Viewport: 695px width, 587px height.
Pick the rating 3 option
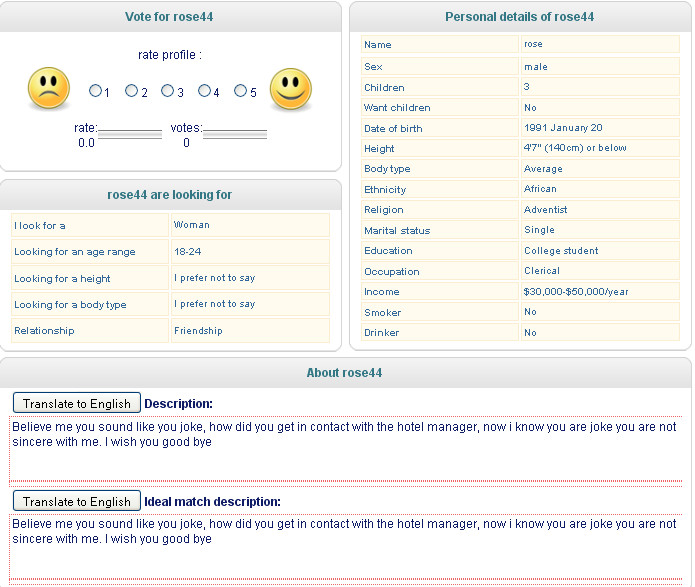click(x=168, y=91)
